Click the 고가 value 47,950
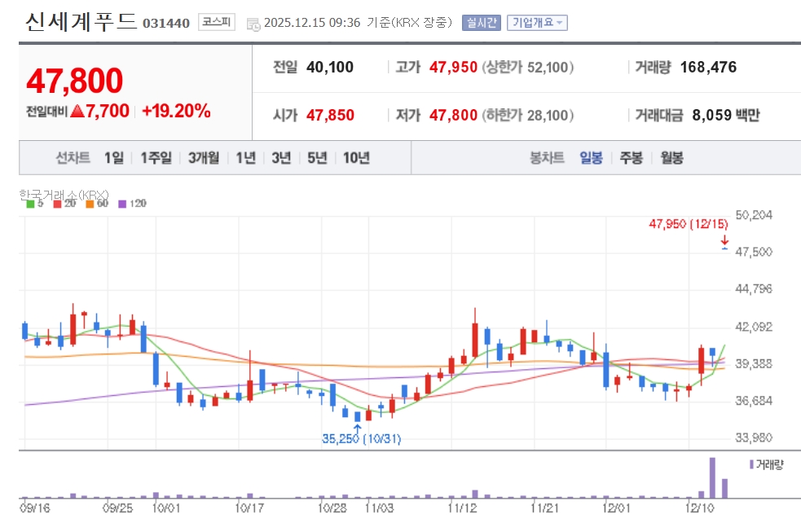Image resolution: width=801 pixels, height=532 pixels. (453, 67)
